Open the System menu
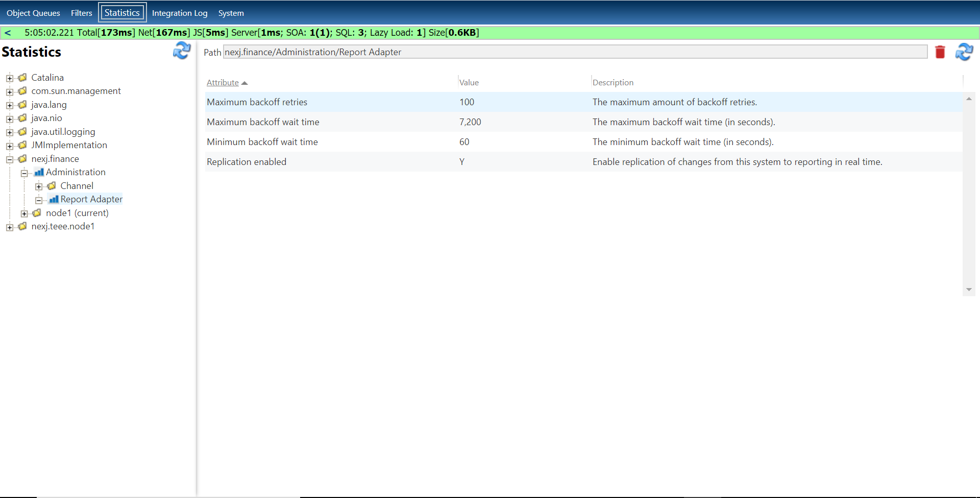Image resolution: width=980 pixels, height=498 pixels. (x=231, y=13)
